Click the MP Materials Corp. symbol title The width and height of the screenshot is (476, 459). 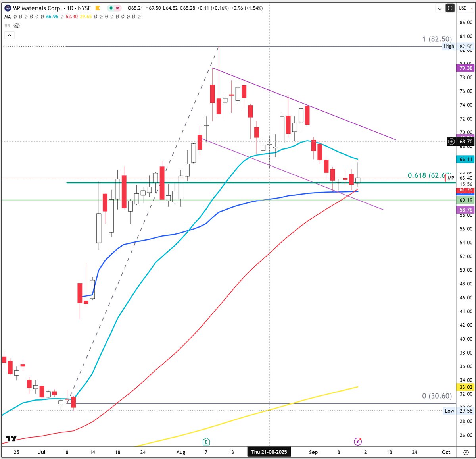pyautogui.click(x=37, y=8)
